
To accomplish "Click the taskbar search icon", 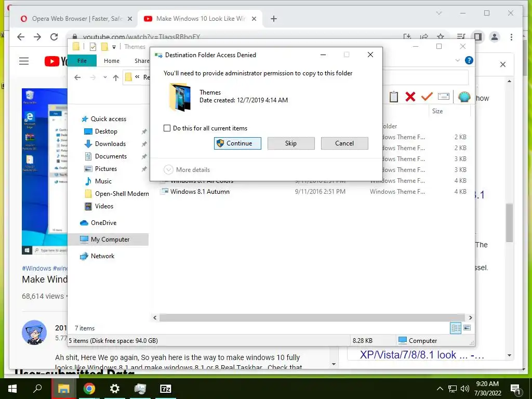I will [37, 389].
